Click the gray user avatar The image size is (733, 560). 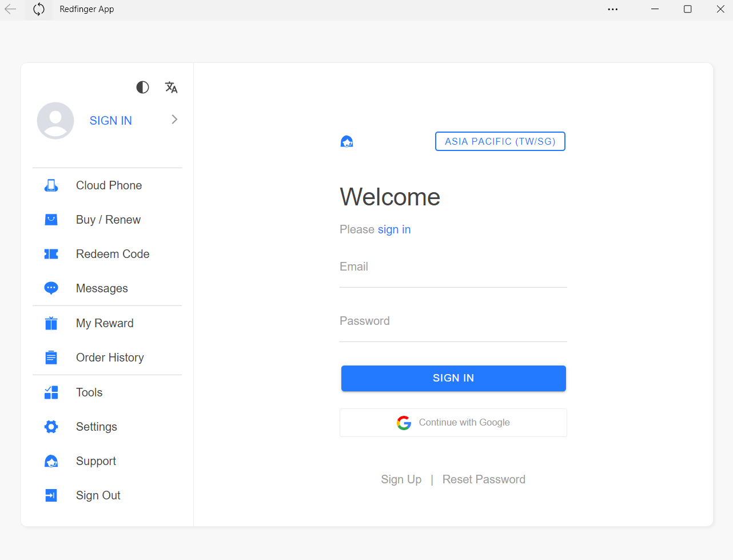(x=55, y=121)
